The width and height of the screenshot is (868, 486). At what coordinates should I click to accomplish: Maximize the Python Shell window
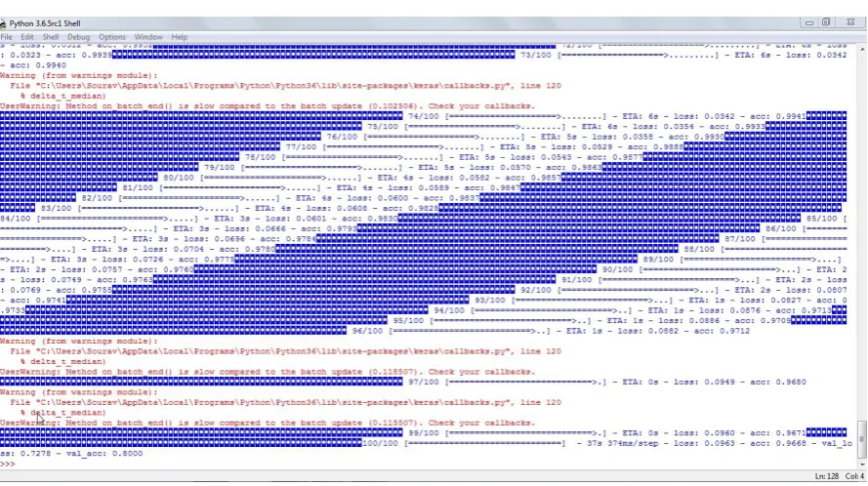(x=826, y=22)
